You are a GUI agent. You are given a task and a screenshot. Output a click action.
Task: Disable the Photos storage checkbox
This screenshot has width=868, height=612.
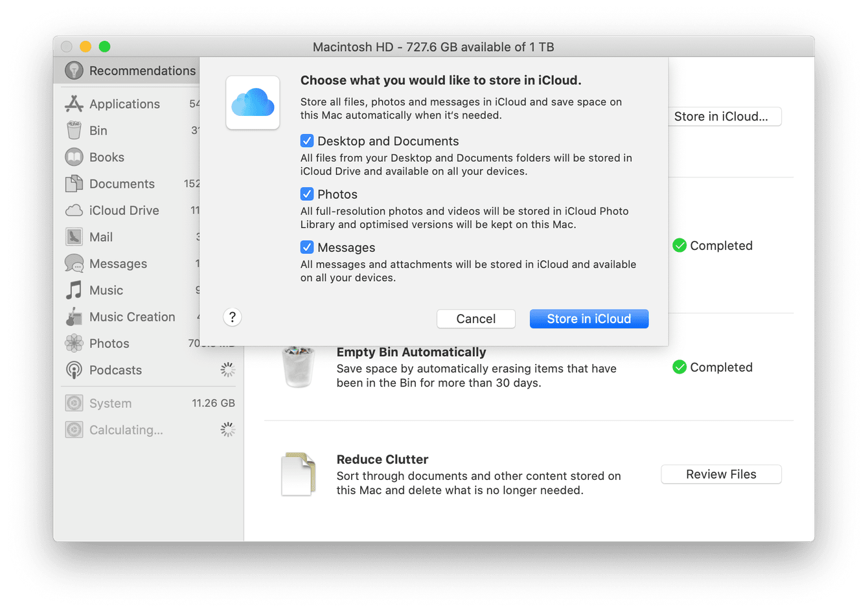[x=306, y=194]
